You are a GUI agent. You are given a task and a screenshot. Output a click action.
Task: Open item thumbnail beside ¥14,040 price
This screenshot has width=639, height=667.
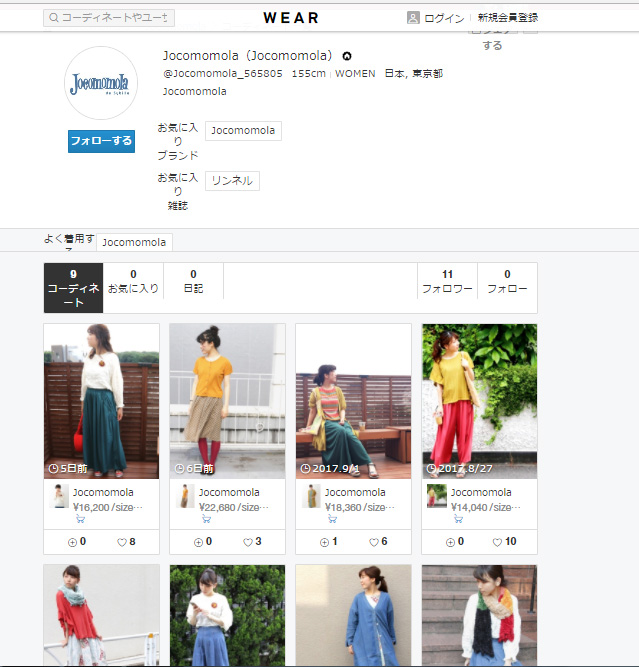(x=436, y=496)
